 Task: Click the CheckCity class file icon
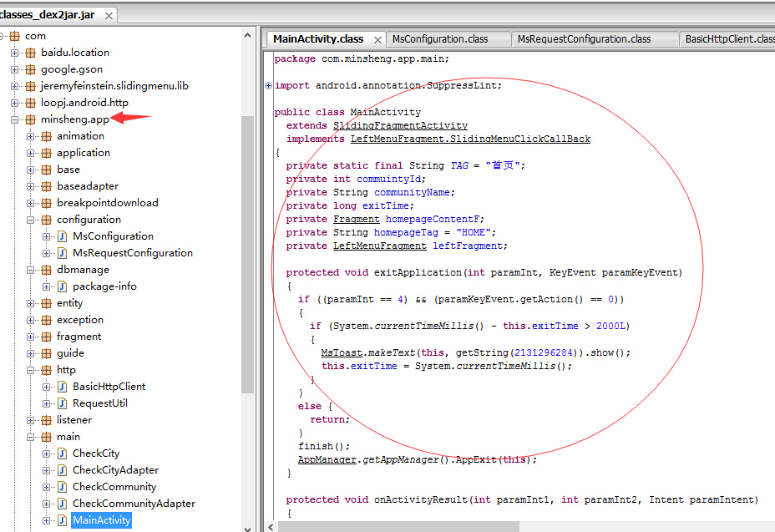click(63, 453)
